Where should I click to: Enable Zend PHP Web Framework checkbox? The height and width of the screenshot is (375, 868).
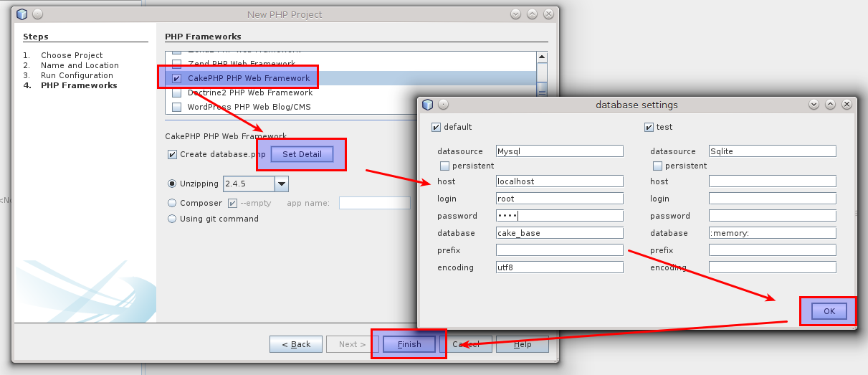176,64
